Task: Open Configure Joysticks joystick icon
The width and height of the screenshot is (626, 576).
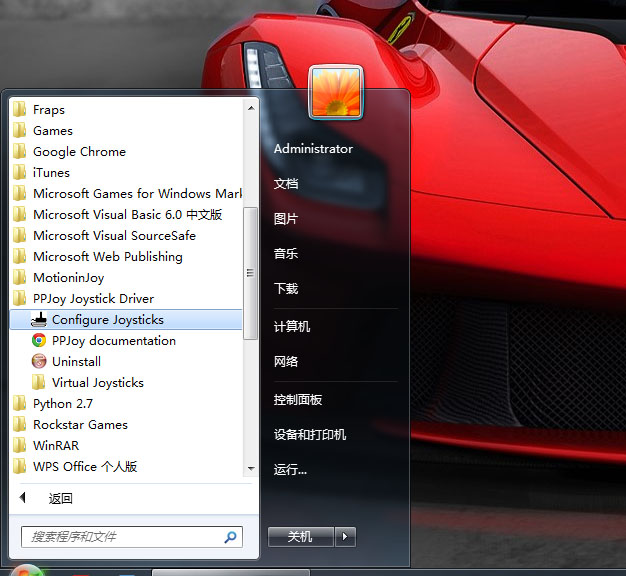Action: (39, 320)
